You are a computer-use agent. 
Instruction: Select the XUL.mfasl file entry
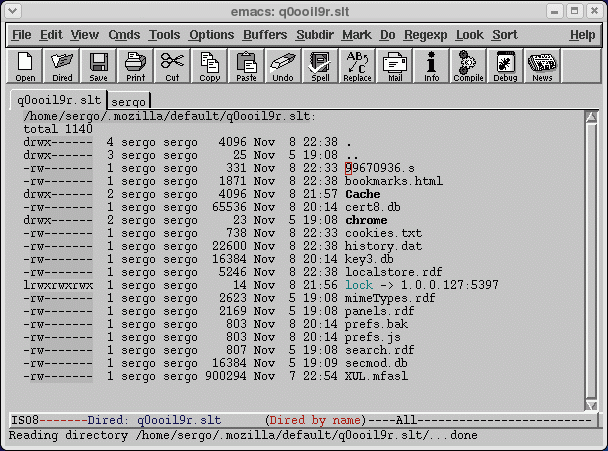[x=376, y=376]
